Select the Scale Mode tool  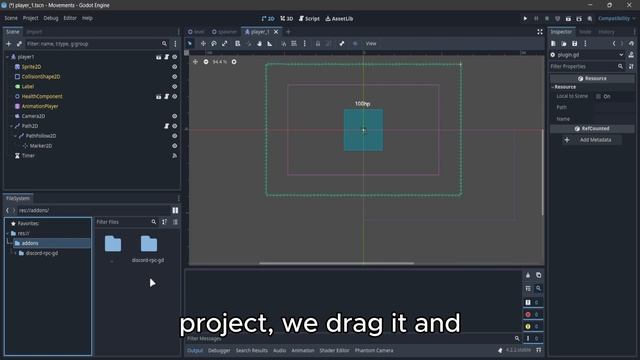pos(224,44)
